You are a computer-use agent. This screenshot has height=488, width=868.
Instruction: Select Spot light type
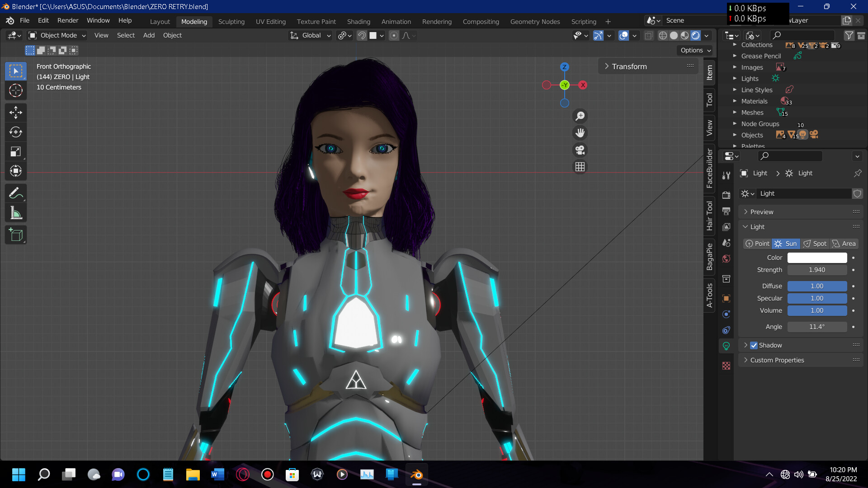point(815,244)
